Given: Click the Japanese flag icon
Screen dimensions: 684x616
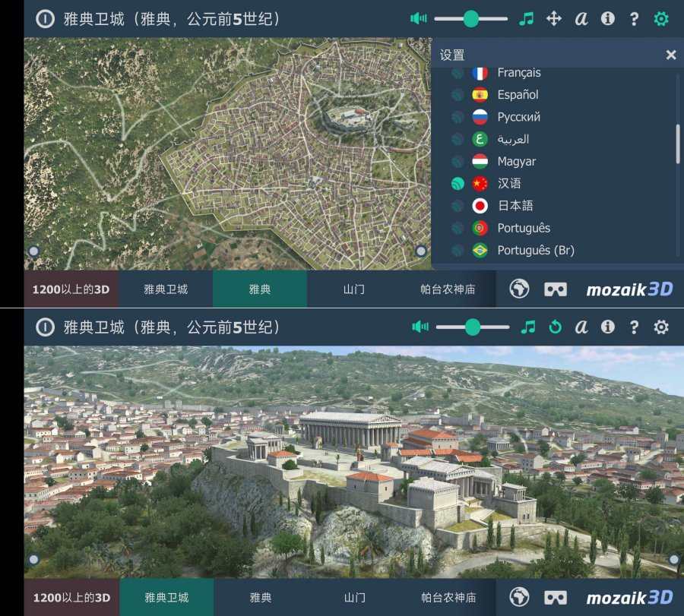Looking at the screenshot, I should [x=480, y=206].
